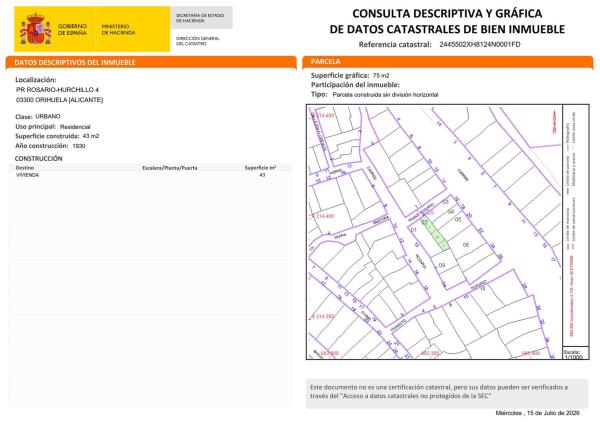Click the 'GOBIERNO DE ESPAÑA' text
Viewport: 600px width, 423px height.
point(72,29)
